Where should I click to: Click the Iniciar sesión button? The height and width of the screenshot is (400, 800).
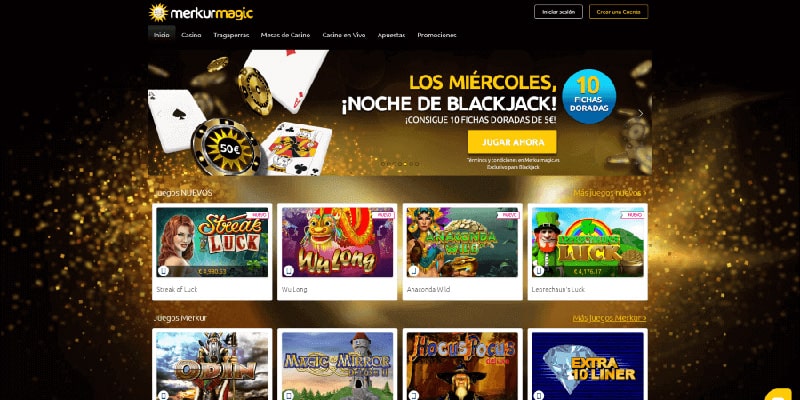click(x=558, y=12)
